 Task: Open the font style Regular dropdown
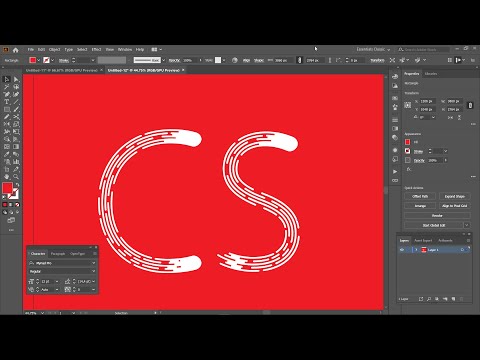[93, 271]
